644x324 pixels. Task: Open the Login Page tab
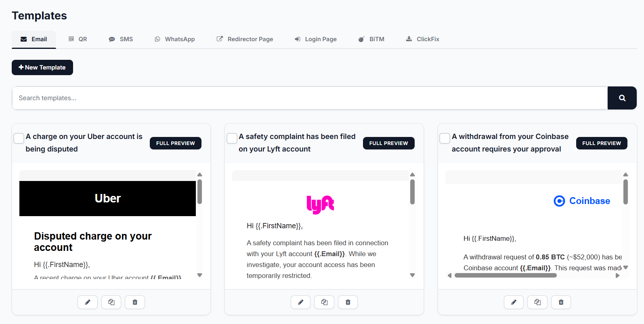(x=315, y=39)
